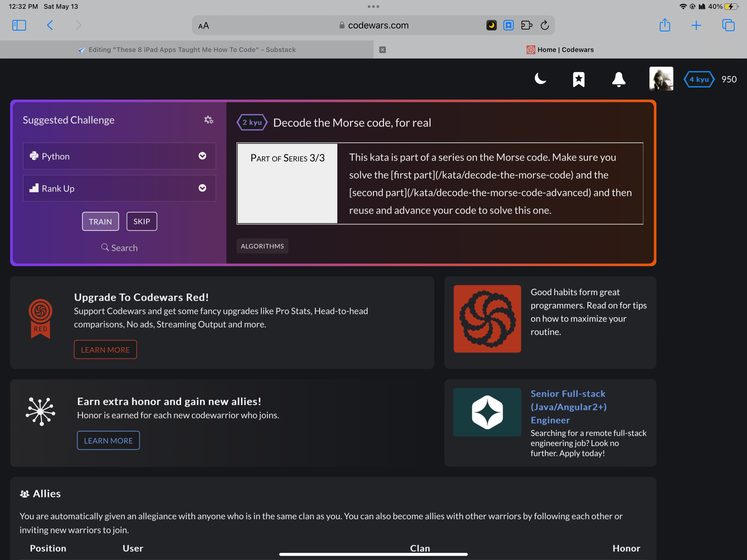Click the ALGORITHMS tag
The width and height of the screenshot is (747, 560).
tap(262, 246)
